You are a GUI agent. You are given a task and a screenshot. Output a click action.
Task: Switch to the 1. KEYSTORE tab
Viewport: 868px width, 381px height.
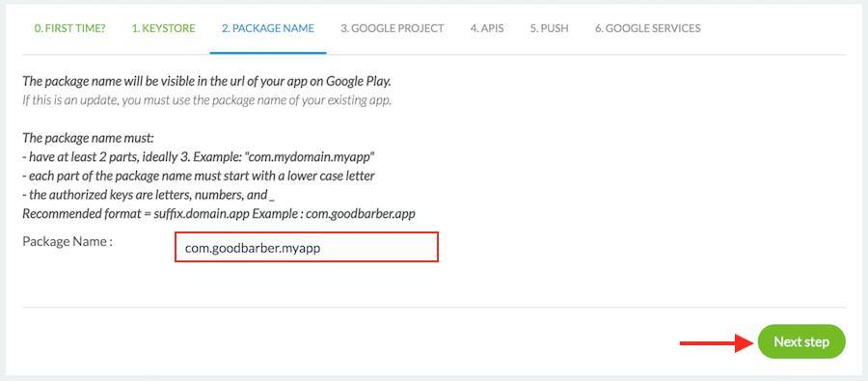pos(163,28)
